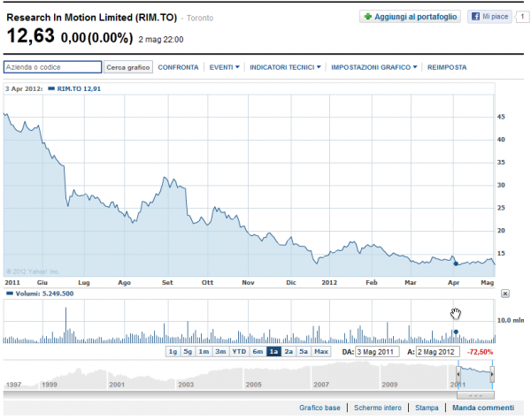Click the volume bar marker dot in April
The height and width of the screenshot is (420, 531).
[x=455, y=332]
